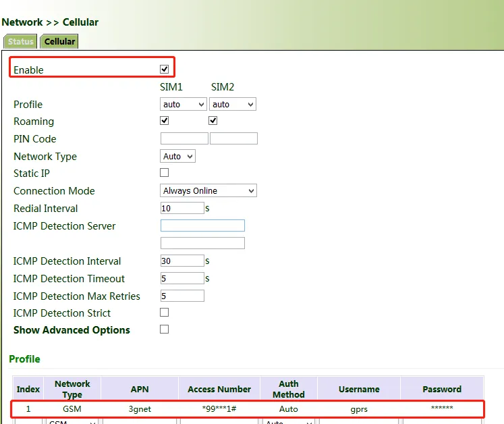Click the green Profile section heading
This screenshot has width=504, height=424.
[24, 359]
